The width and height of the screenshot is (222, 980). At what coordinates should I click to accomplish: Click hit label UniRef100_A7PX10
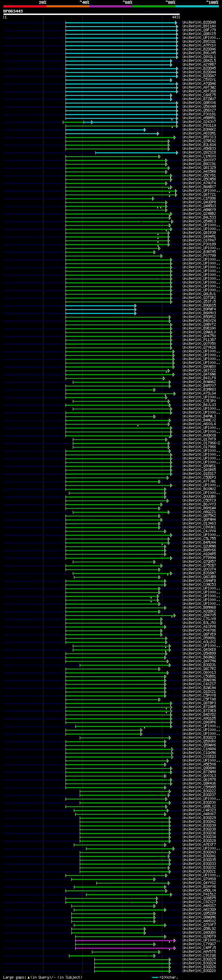[199, 45]
